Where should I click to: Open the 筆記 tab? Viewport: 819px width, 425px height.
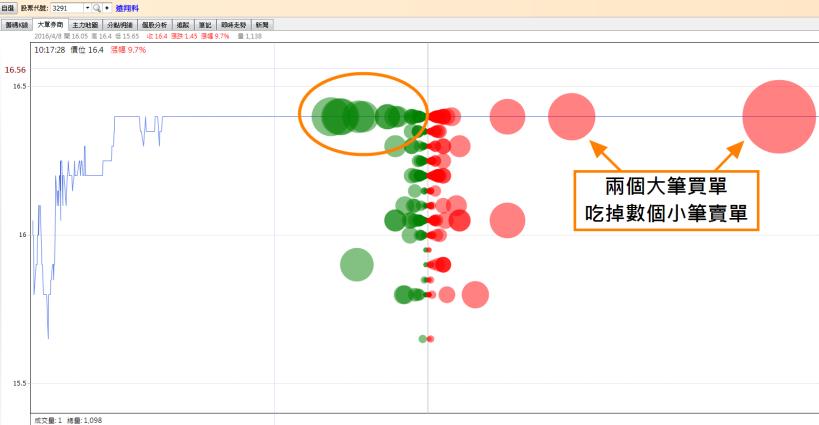tap(205, 25)
